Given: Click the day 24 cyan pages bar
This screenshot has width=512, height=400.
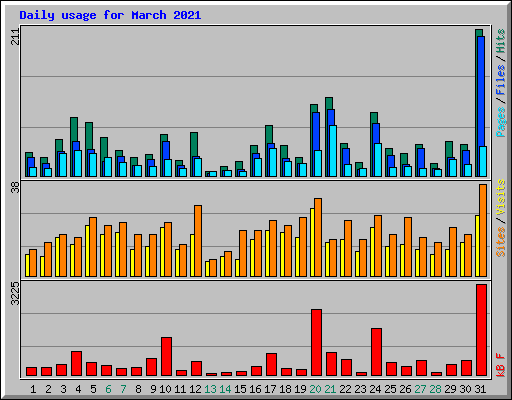Looking at the screenshot, I should (378, 160).
